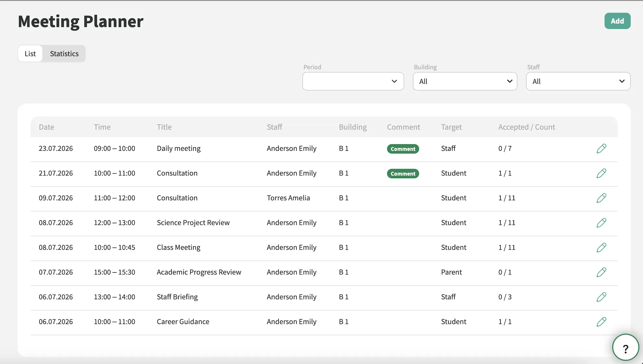
Task: Click the date 23.07.2026
Action: (x=56, y=148)
